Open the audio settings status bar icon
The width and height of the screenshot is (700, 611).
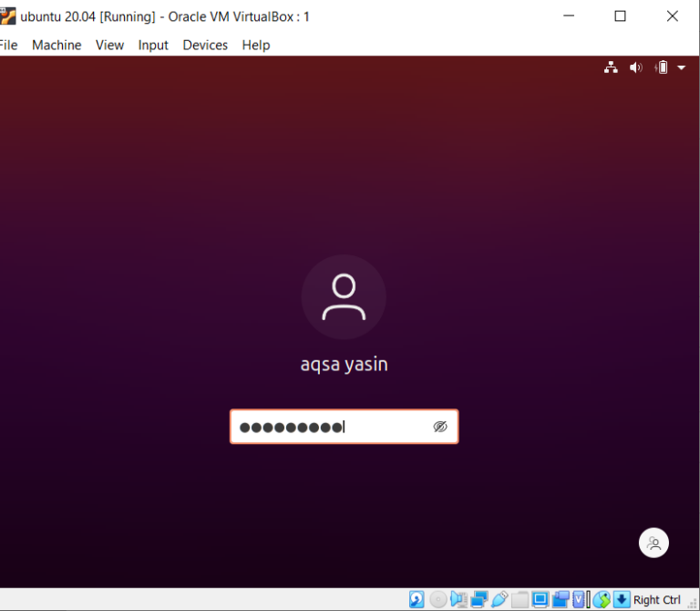458,599
